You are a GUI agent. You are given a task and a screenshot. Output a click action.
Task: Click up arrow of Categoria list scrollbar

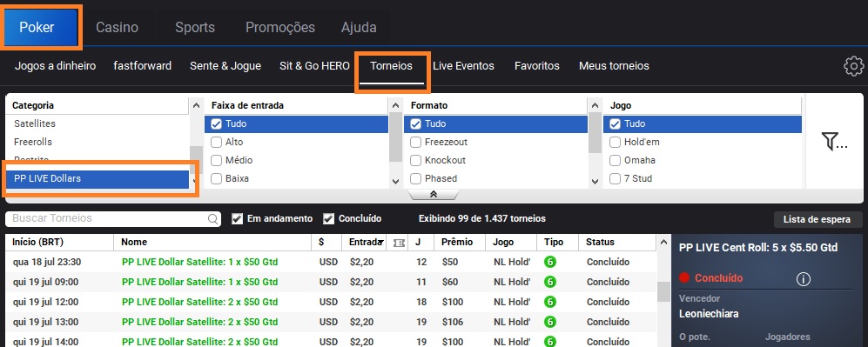[196, 105]
